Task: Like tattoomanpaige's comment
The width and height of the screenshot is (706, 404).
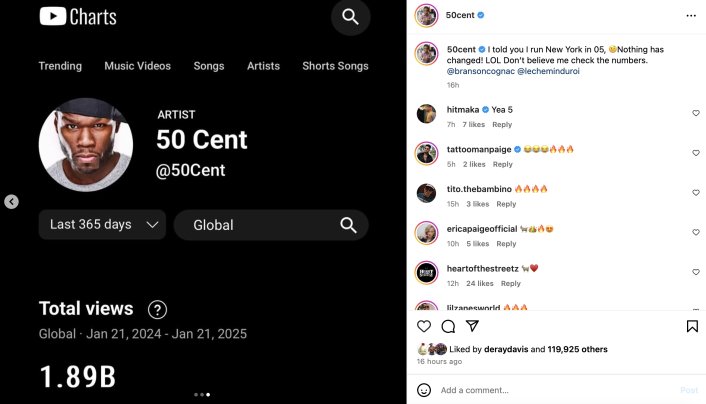Action: (696, 152)
